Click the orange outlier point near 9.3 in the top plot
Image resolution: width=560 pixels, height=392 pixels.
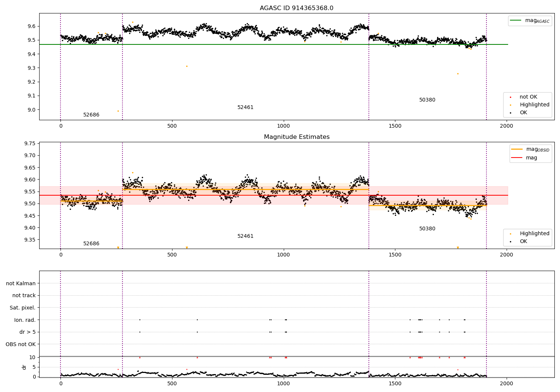pyautogui.click(x=187, y=66)
